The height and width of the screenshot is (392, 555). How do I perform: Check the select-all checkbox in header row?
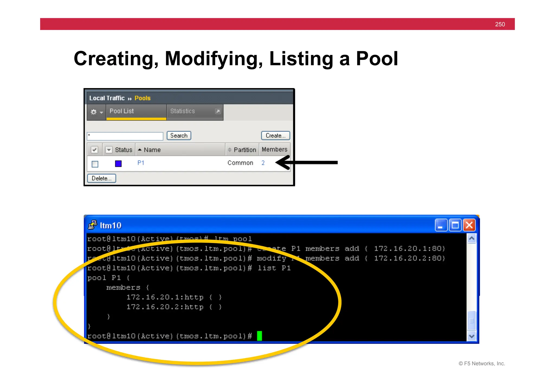click(94, 150)
